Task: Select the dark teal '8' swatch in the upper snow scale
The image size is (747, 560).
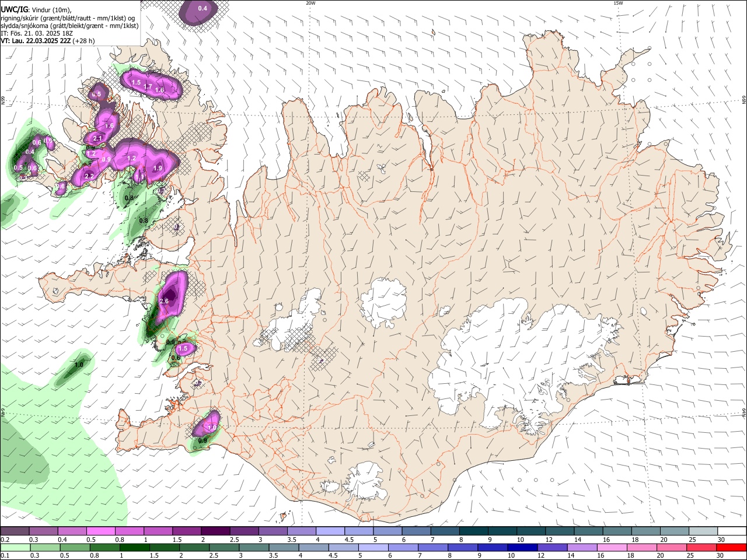Action: pyautogui.click(x=473, y=531)
